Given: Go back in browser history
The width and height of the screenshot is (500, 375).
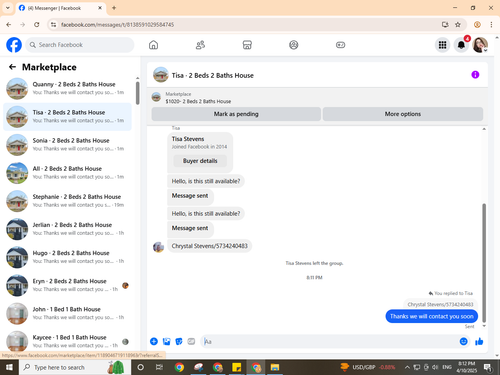Looking at the screenshot, I should 9,24.
